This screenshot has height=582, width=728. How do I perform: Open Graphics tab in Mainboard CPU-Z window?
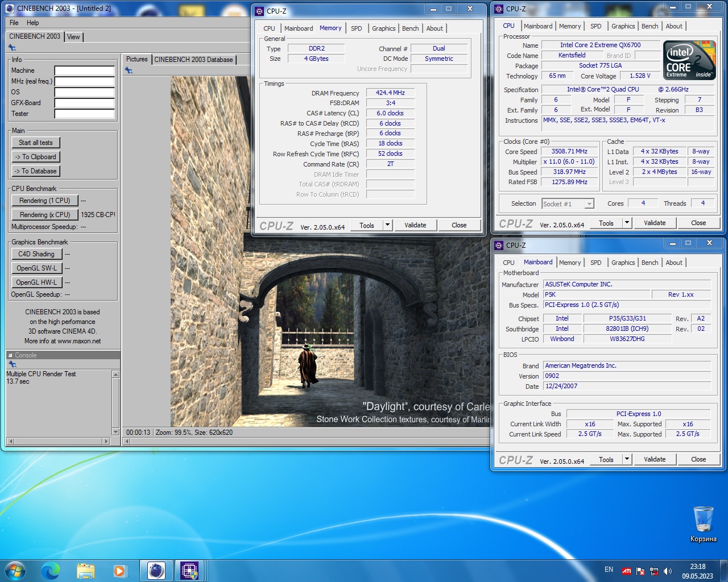click(x=623, y=263)
